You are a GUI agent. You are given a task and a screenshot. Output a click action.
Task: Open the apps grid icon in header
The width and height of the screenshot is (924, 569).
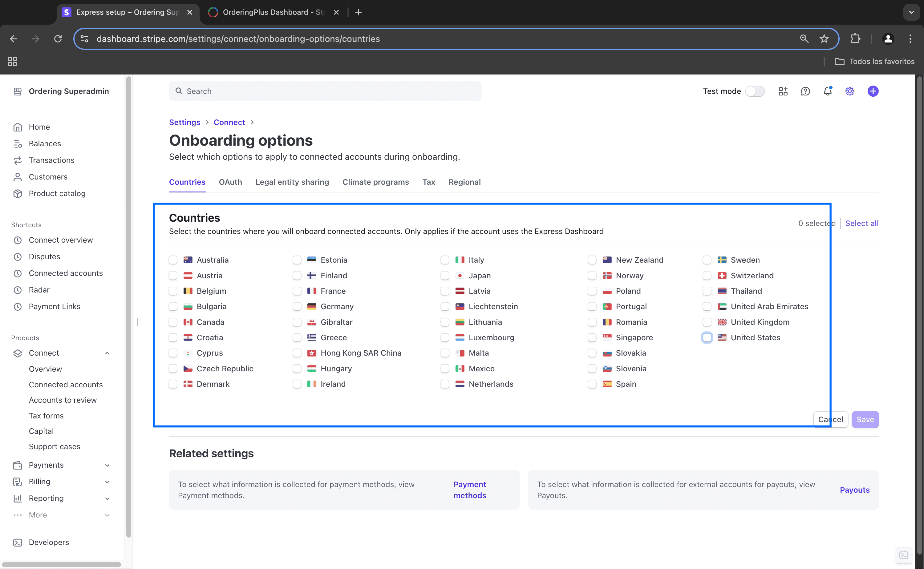coord(783,91)
